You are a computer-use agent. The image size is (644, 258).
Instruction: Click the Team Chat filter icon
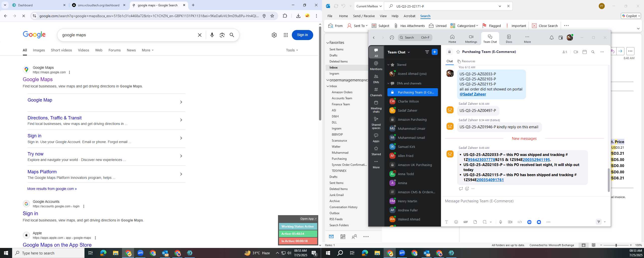point(427,52)
